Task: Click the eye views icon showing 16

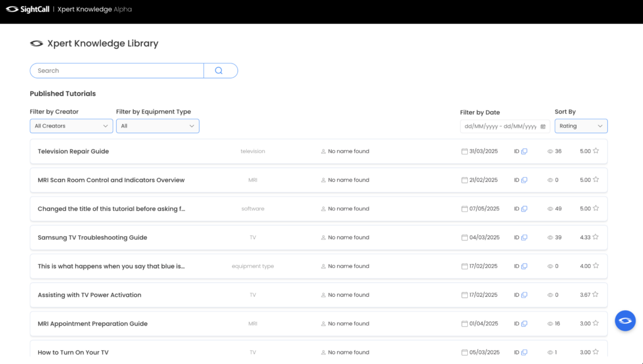Action: 550,323
